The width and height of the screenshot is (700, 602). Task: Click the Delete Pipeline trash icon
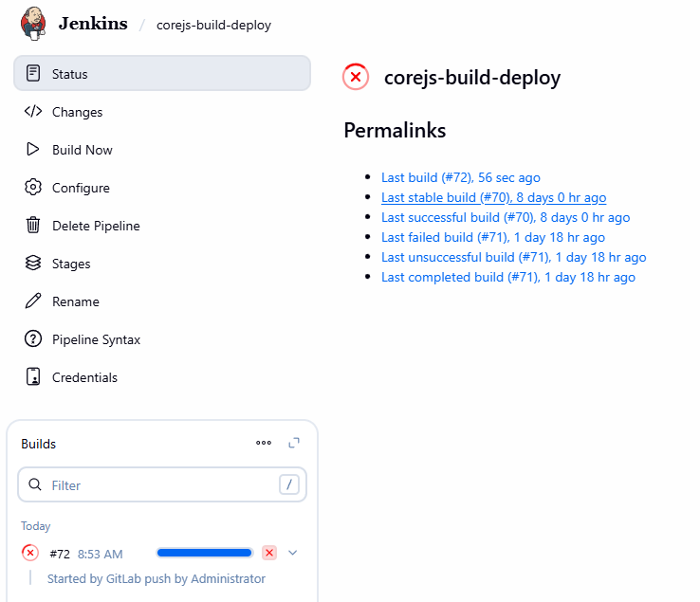tap(33, 226)
